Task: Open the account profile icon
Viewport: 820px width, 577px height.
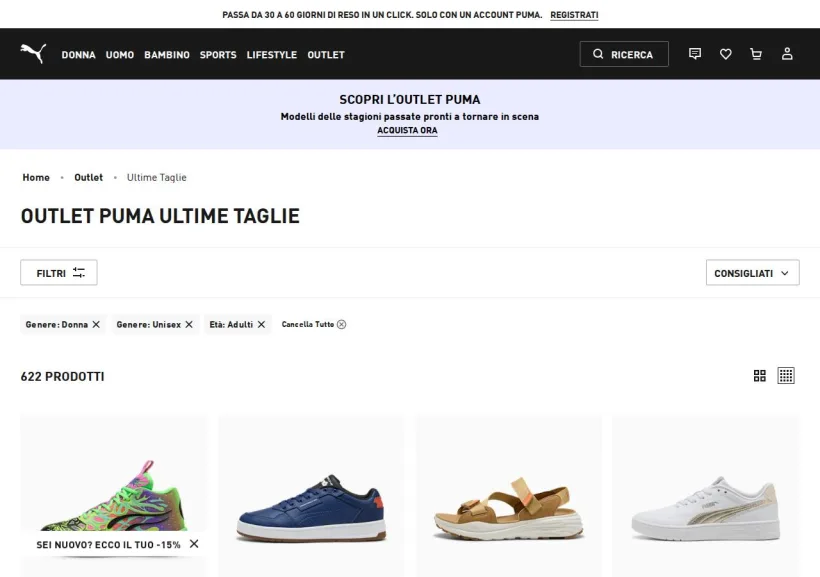Action: click(x=787, y=54)
